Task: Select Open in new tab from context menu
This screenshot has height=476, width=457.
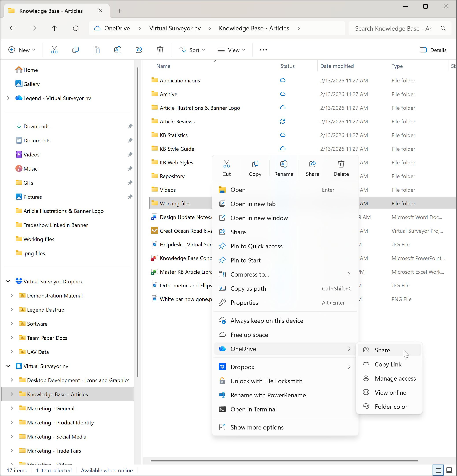Action: pos(253,204)
